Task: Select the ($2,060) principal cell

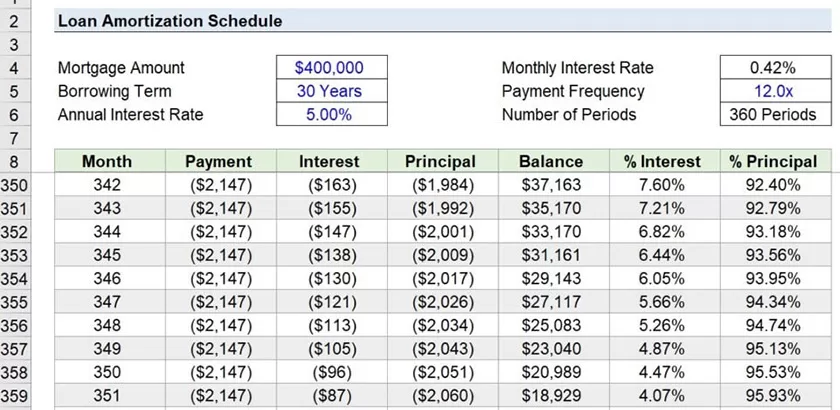Action: (x=440, y=395)
